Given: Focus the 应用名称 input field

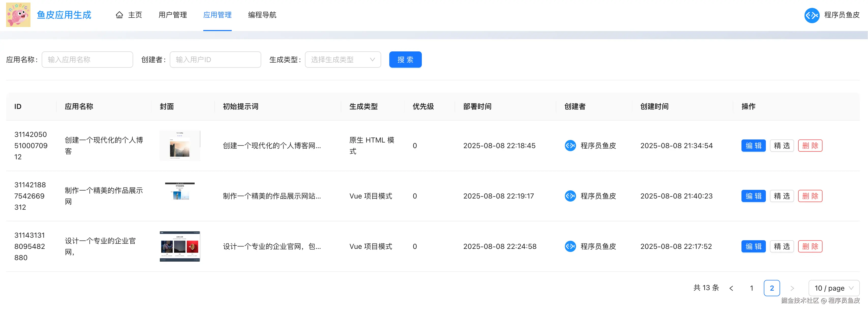Looking at the screenshot, I should pos(87,60).
